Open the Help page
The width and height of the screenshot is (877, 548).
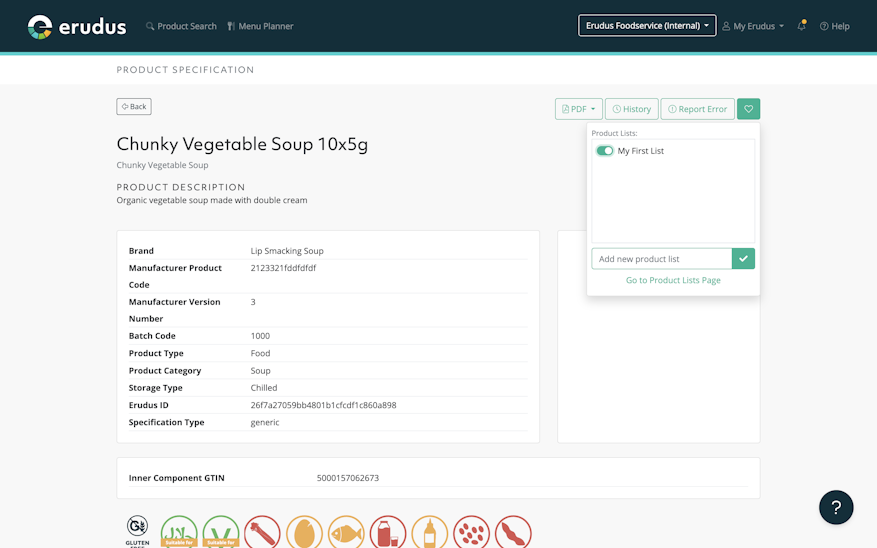[x=834, y=26]
